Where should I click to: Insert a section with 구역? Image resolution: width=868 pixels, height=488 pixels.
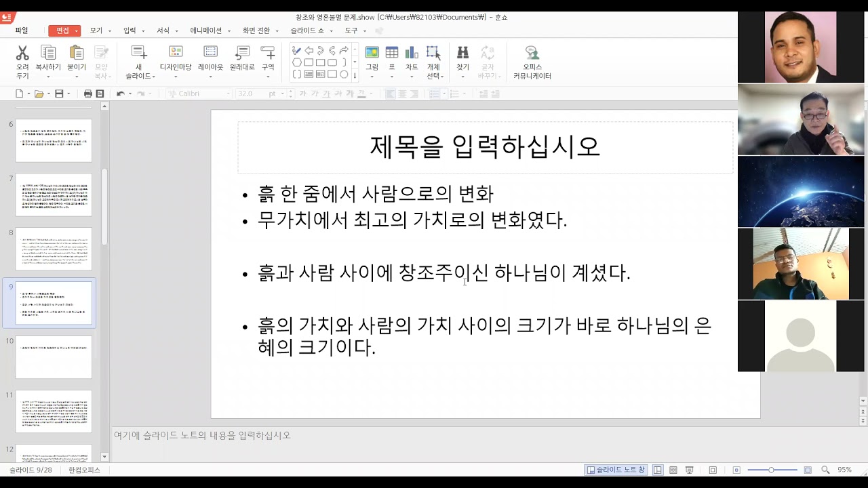268,58
